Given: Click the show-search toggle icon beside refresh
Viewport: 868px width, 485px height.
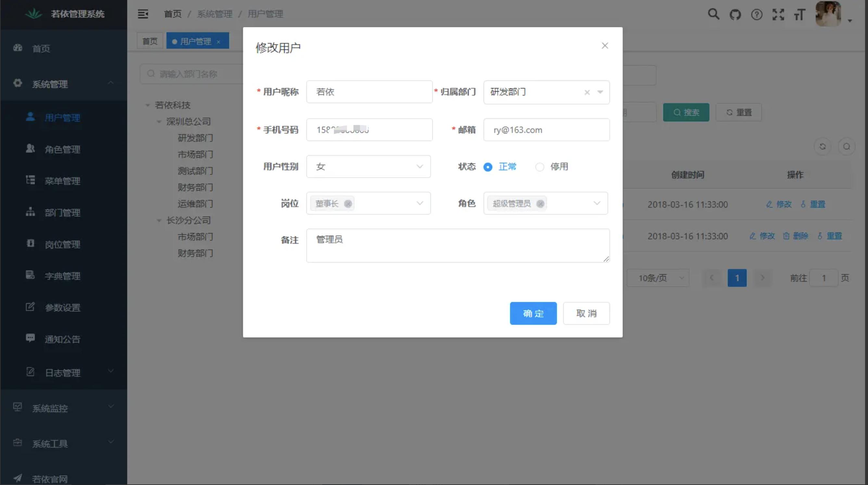Looking at the screenshot, I should click(847, 146).
